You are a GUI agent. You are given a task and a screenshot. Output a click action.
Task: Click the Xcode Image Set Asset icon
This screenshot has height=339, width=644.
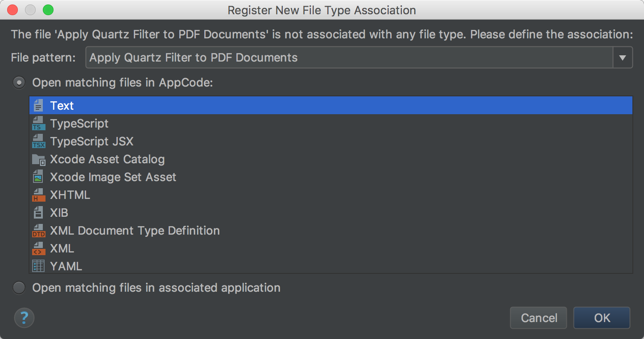[39, 177]
